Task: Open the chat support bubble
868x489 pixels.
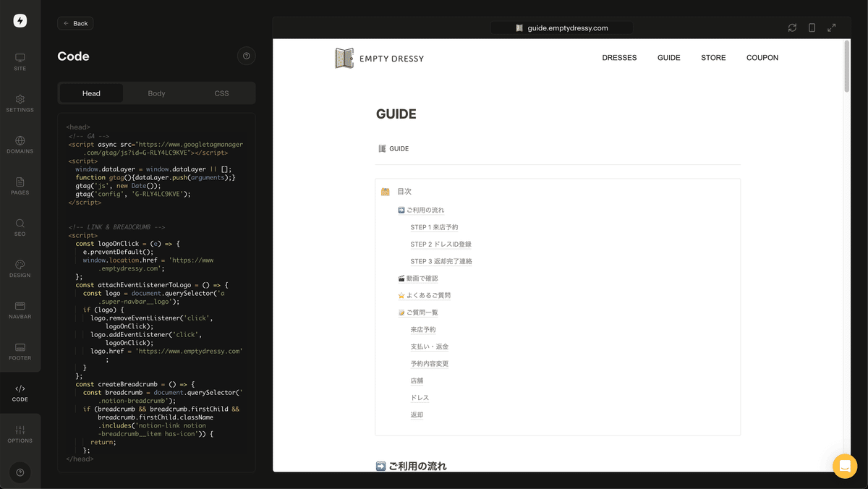Action: click(x=845, y=466)
